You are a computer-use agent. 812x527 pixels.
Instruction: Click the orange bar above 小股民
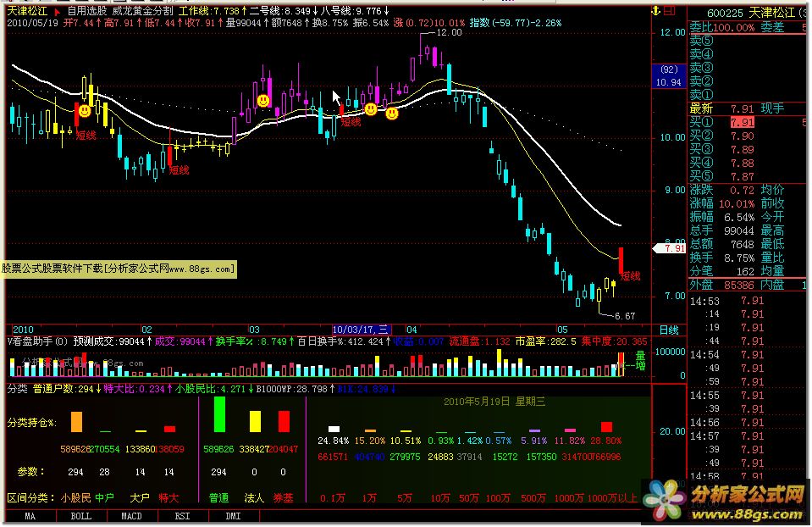click(76, 422)
